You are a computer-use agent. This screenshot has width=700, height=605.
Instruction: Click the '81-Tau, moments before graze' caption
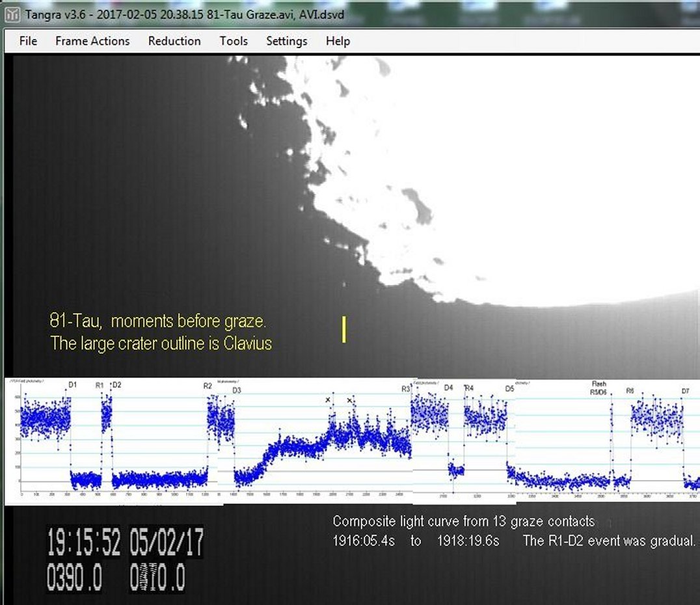[158, 321]
